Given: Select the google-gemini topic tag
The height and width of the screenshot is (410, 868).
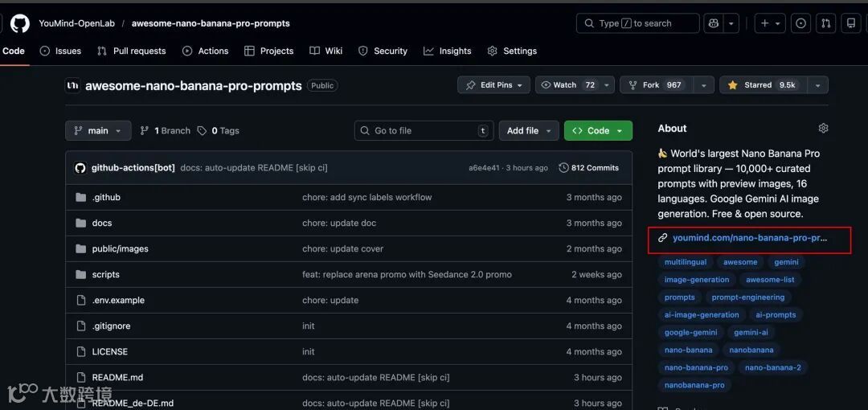Looking at the screenshot, I should click(x=691, y=333).
